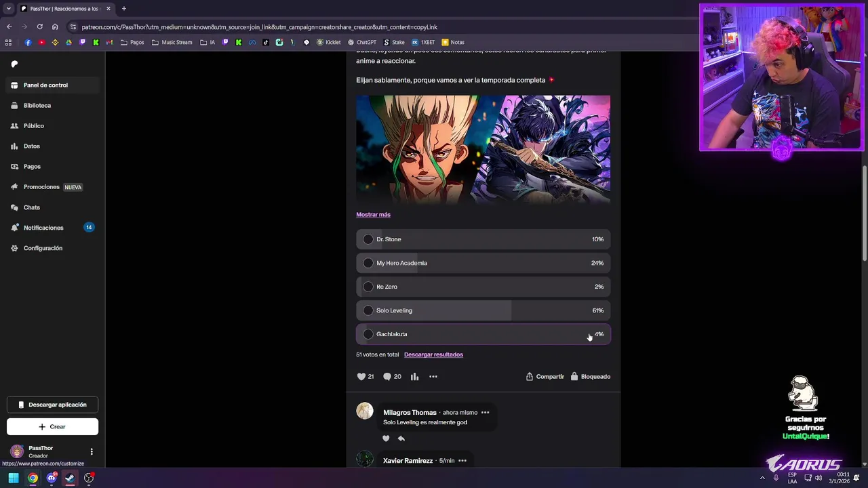
Task: Open the tab search dropdown
Action: tap(8, 9)
